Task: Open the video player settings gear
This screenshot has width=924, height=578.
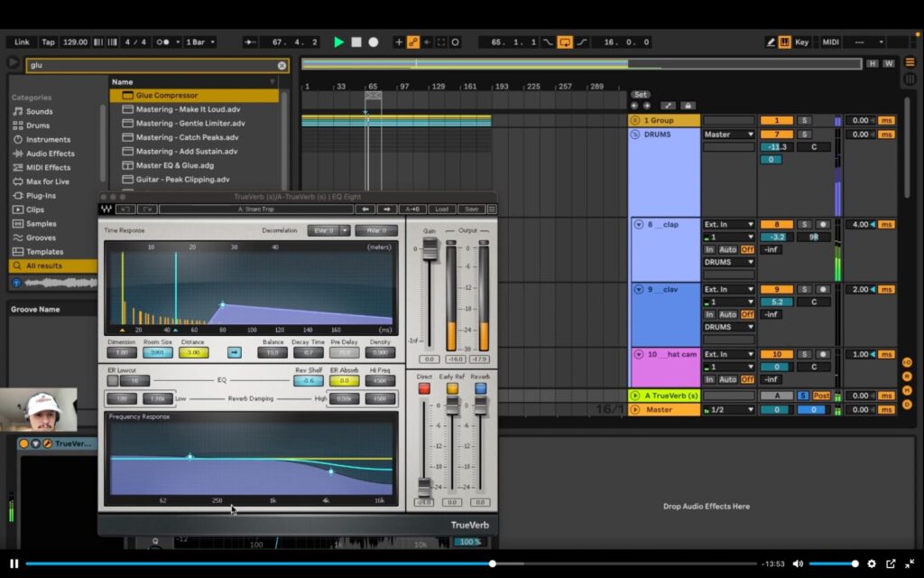Action: click(872, 564)
